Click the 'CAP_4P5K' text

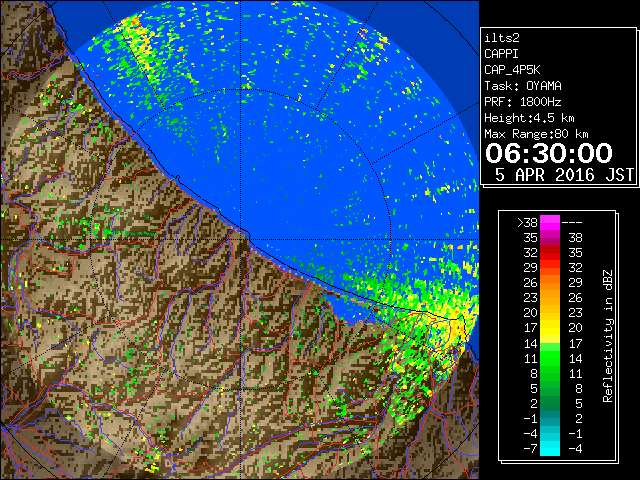[x=512, y=70]
